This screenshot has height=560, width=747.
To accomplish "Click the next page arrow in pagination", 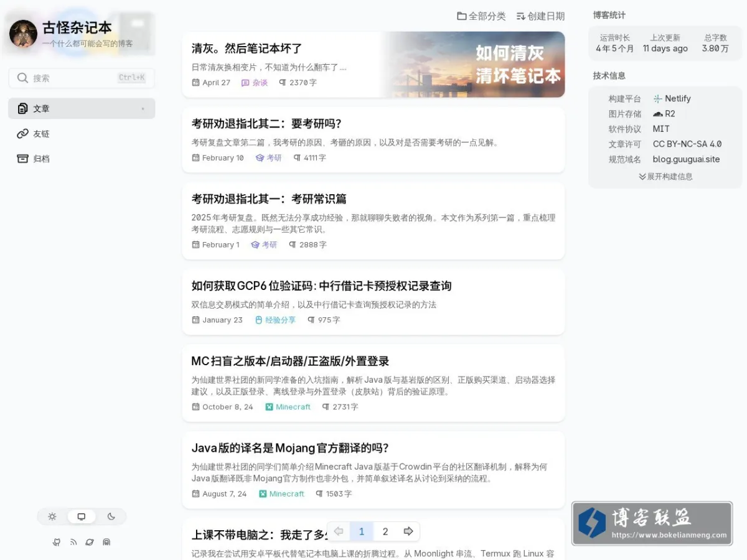I will [408, 531].
